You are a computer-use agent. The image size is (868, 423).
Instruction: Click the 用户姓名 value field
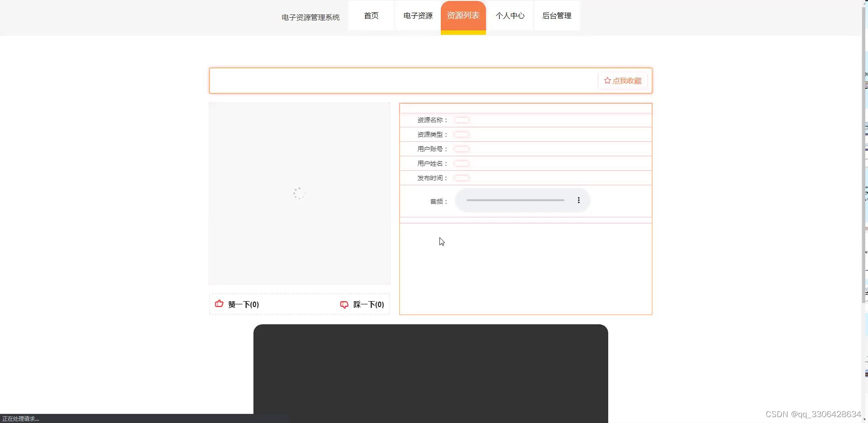(x=462, y=163)
